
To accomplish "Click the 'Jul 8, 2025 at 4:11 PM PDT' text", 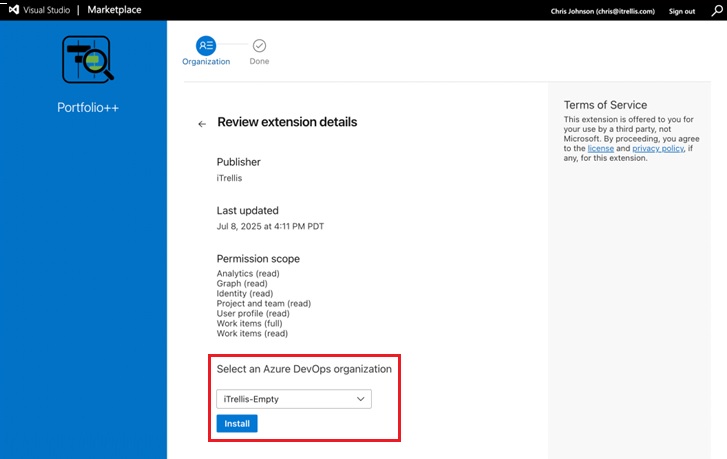I will coord(270,226).
